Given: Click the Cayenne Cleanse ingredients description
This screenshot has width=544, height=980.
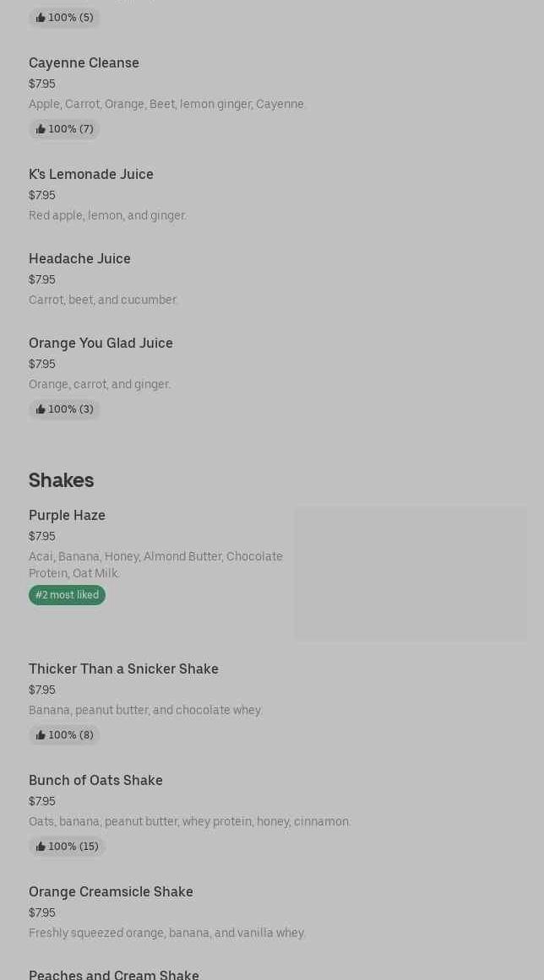Looking at the screenshot, I should coord(167,104).
